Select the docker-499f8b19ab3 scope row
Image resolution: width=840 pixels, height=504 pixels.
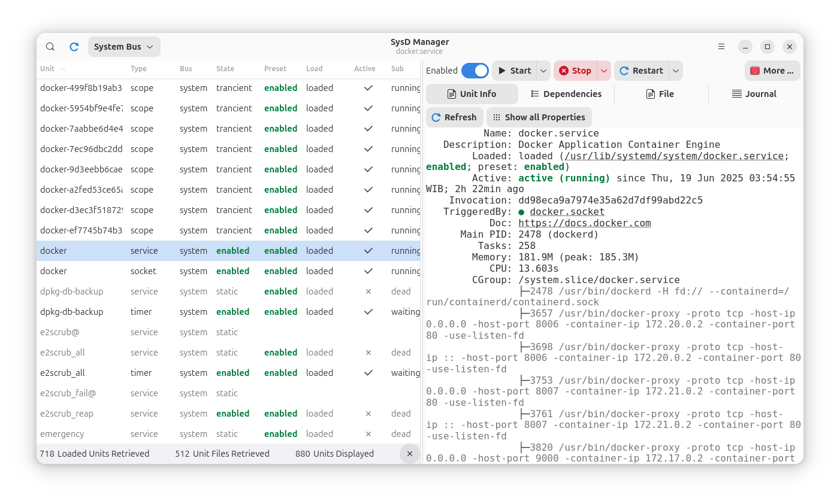click(x=228, y=88)
